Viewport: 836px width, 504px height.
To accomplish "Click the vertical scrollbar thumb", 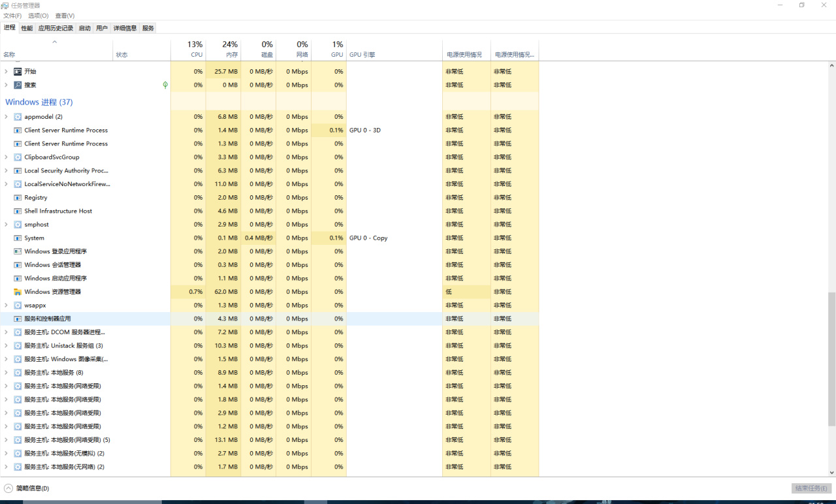I will (832, 358).
